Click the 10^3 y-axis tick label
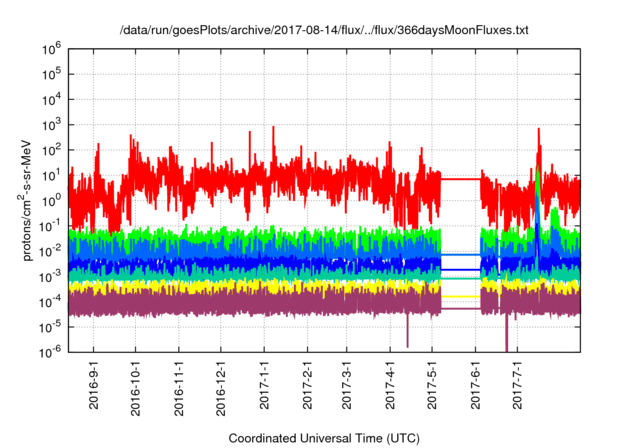 [x=51, y=125]
